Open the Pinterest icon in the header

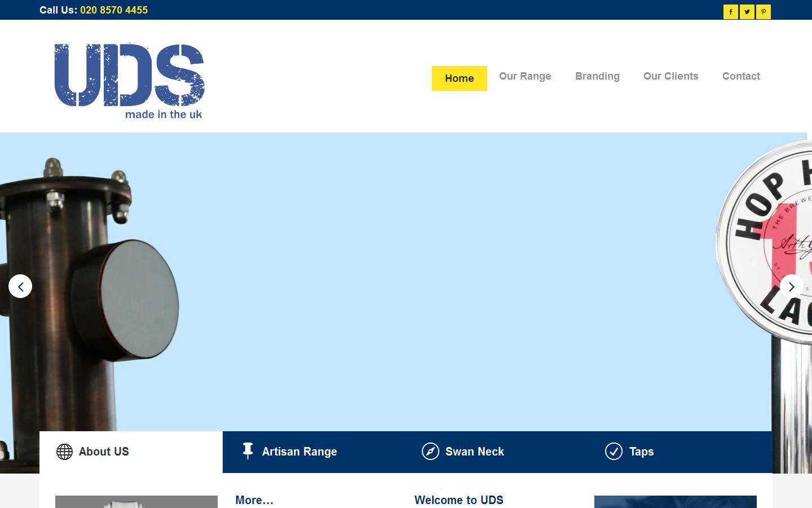[763, 11]
